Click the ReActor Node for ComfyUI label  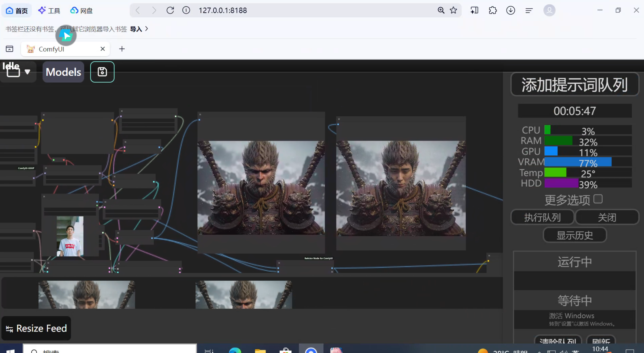318,258
